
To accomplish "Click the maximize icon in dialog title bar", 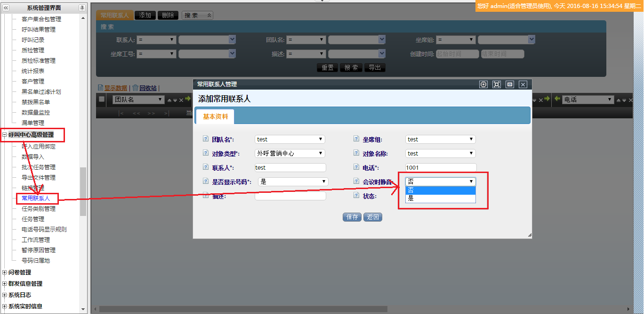I will 496,84.
